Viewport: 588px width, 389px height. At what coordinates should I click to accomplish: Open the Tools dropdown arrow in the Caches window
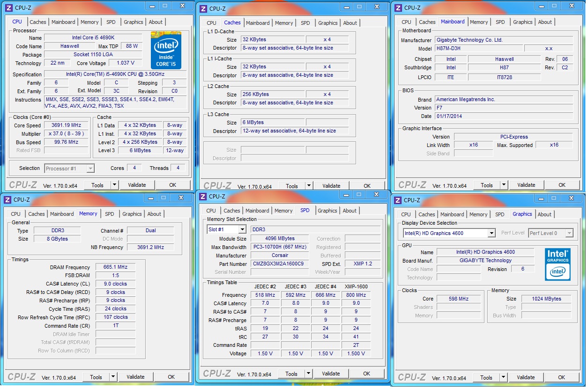pyautogui.click(x=309, y=186)
